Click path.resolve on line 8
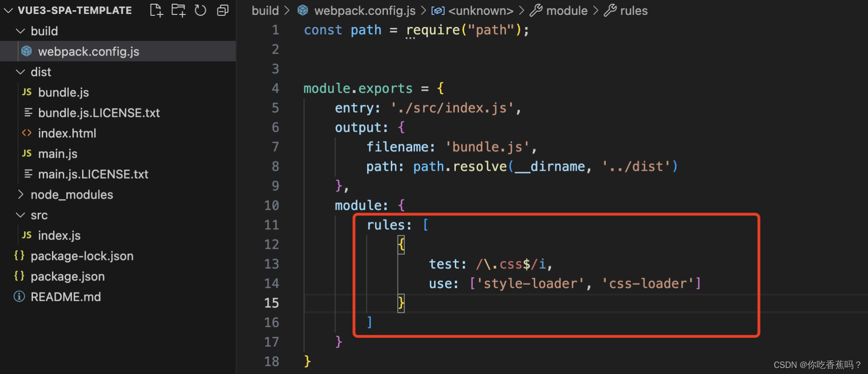Viewport: 868px width, 374px height. [460, 166]
